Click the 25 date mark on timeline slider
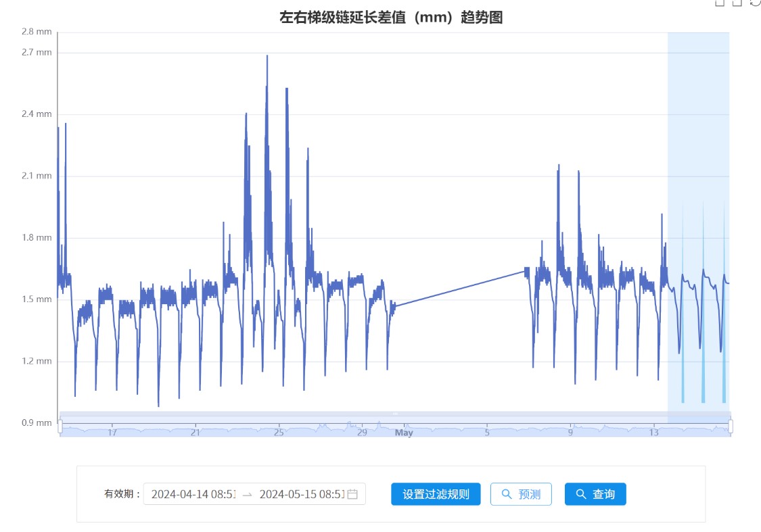The width and height of the screenshot is (761, 532). (279, 433)
